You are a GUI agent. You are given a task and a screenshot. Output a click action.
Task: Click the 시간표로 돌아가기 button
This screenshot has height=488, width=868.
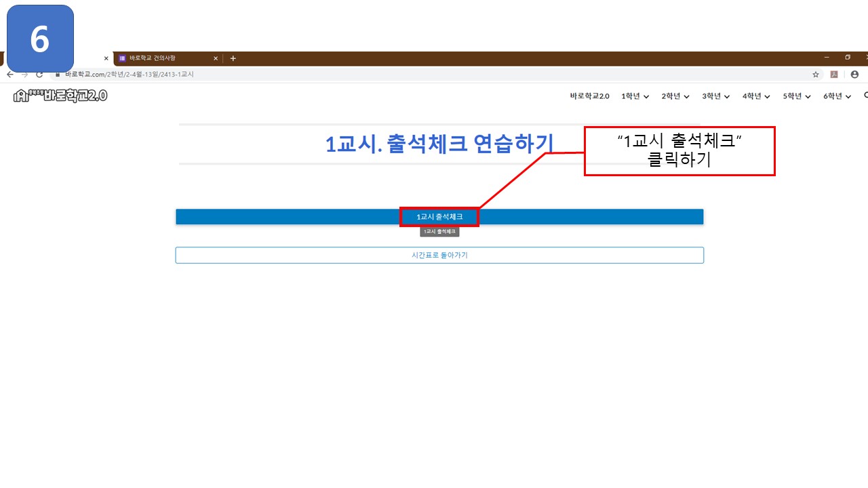tap(439, 256)
